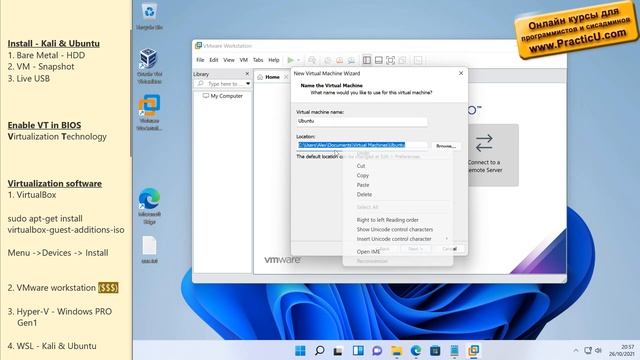Open the View menu in VMware

point(229,60)
